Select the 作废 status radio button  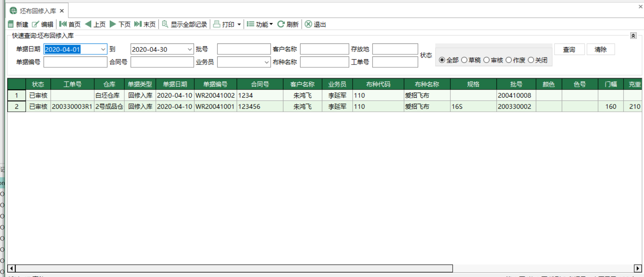coord(509,60)
